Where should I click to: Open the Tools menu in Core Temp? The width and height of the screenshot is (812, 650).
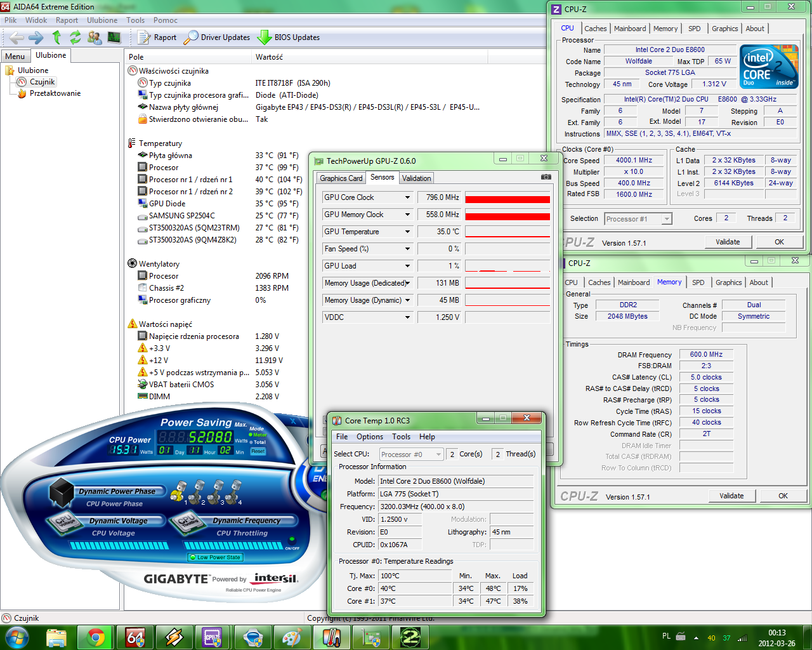pos(402,437)
